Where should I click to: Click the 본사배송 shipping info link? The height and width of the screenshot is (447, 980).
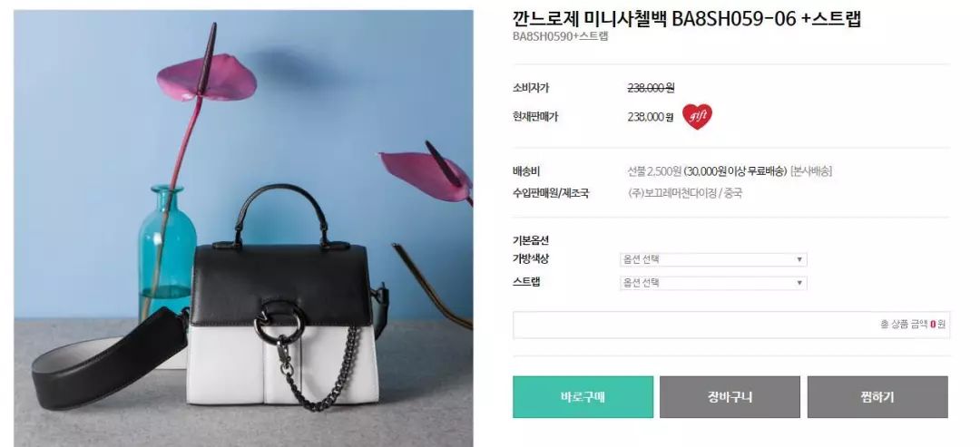[811, 171]
